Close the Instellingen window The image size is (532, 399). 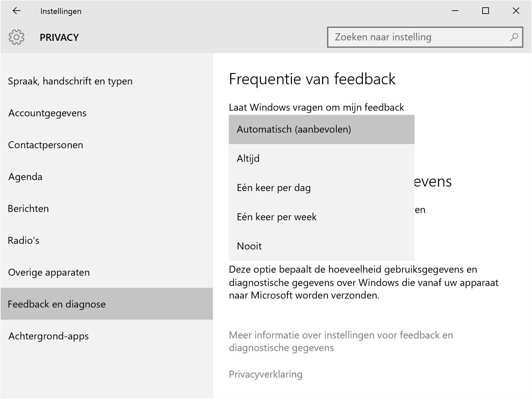516,11
